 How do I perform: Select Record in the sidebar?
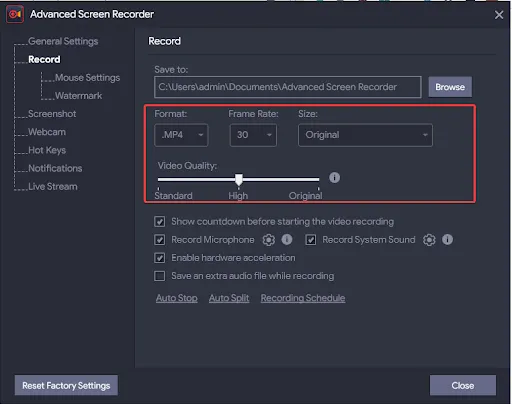point(44,59)
